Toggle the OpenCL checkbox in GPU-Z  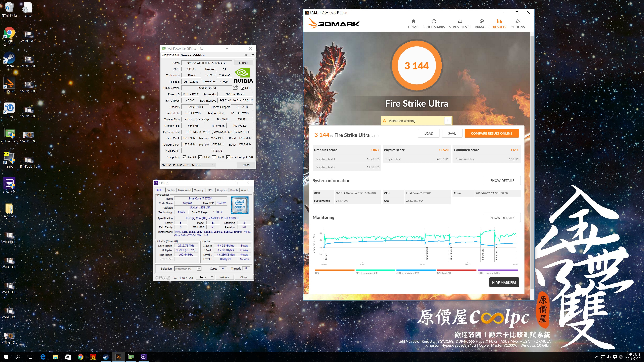184,157
